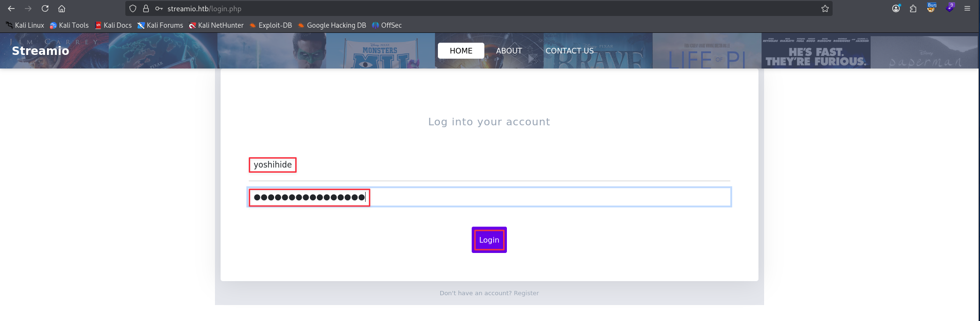
Task: Open the Extensions puzzle icon
Action: click(x=913, y=8)
